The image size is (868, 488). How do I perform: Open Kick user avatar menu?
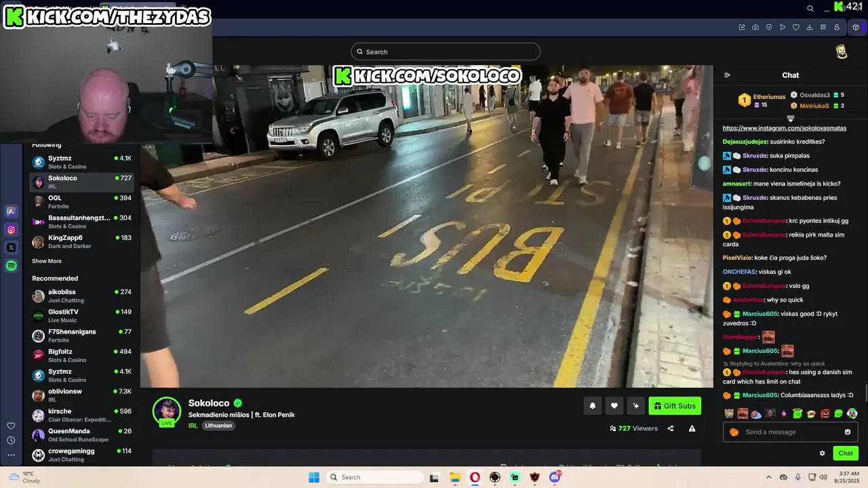(x=842, y=52)
